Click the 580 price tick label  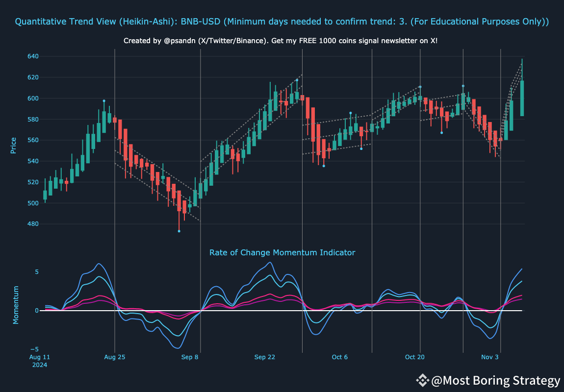(x=33, y=119)
